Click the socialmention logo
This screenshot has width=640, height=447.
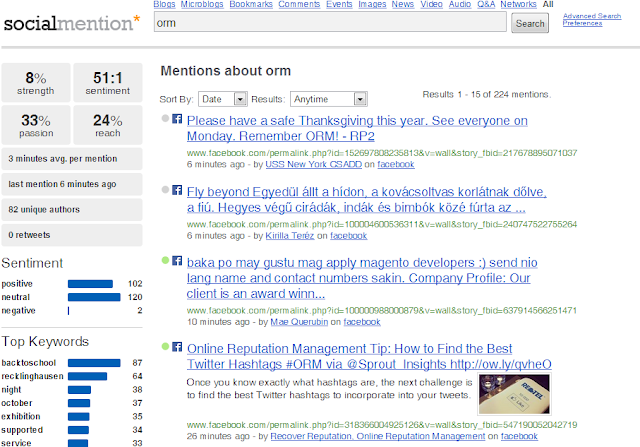point(72,23)
